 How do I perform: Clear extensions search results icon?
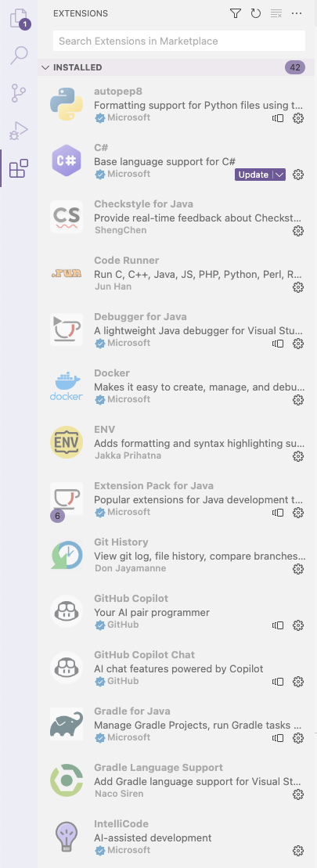276,14
